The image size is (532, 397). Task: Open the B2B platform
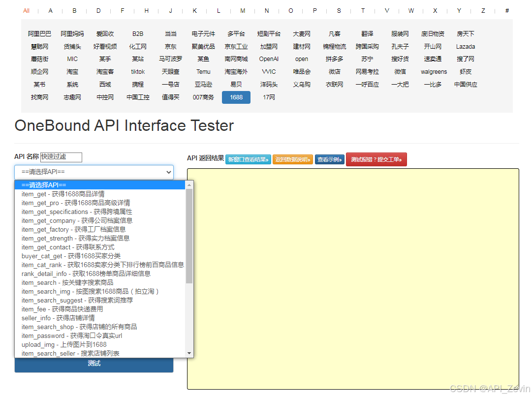point(138,34)
